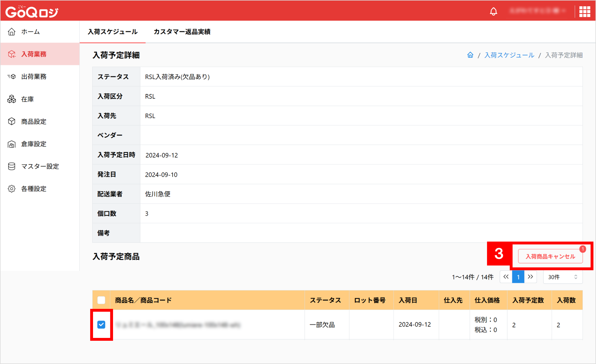Viewport: 596px width, 364px height.
Task: Click the 各種設定 gear icon
Action: coord(12,189)
